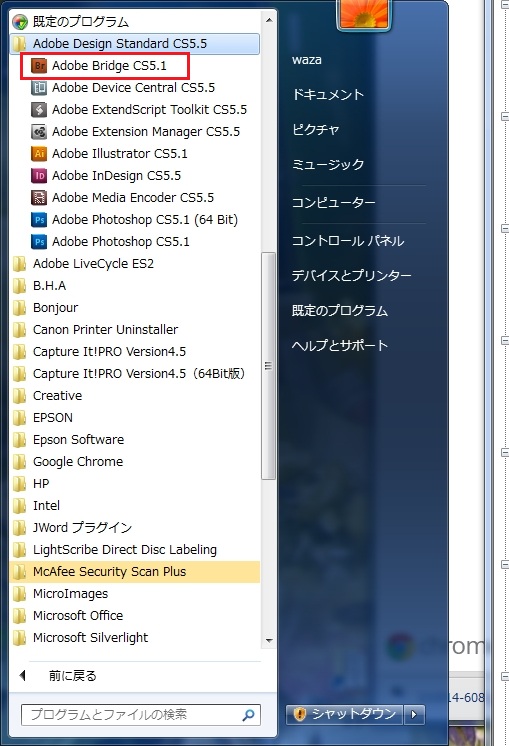Launch Adobe Device Central CS5.5 icon
Image resolution: width=509 pixels, height=746 pixels.
39,88
